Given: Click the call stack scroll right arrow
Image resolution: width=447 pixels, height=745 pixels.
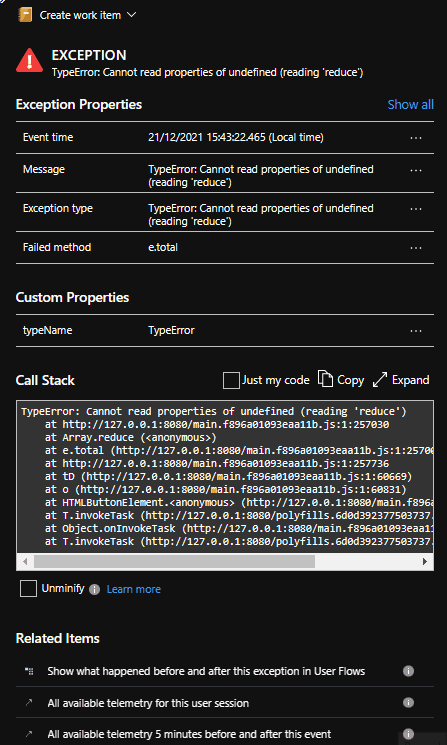Looking at the screenshot, I should point(425,561).
